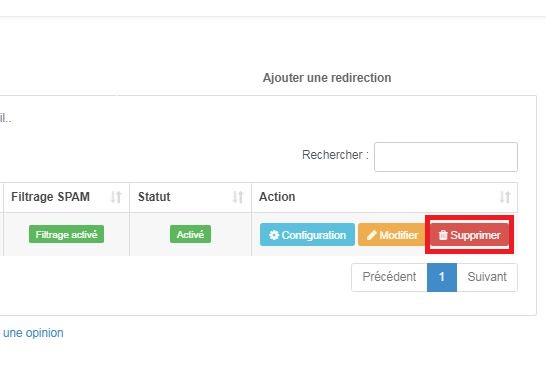Open Ajouter une redirection
Image resolution: width=546 pixels, height=373 pixels.
[x=327, y=78]
